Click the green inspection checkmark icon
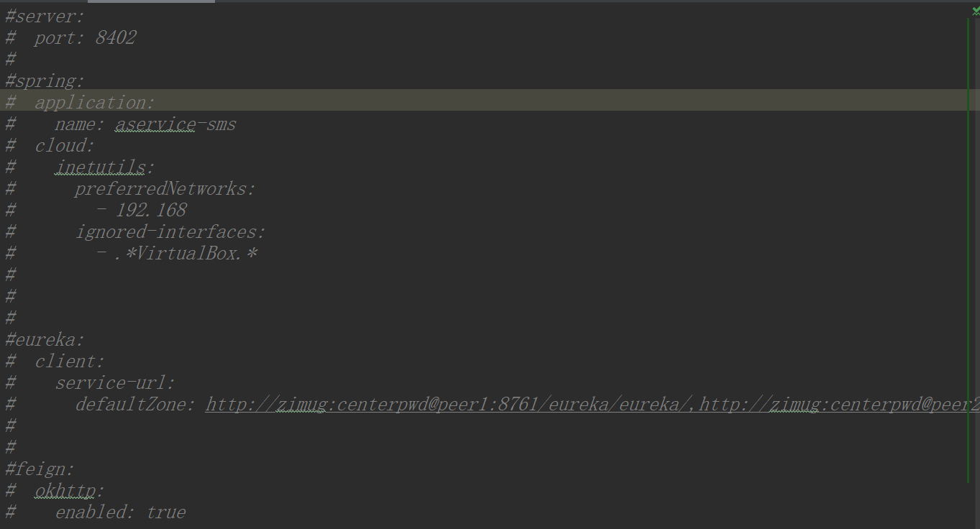Screen dimensions: 980x529 pos(975,11)
